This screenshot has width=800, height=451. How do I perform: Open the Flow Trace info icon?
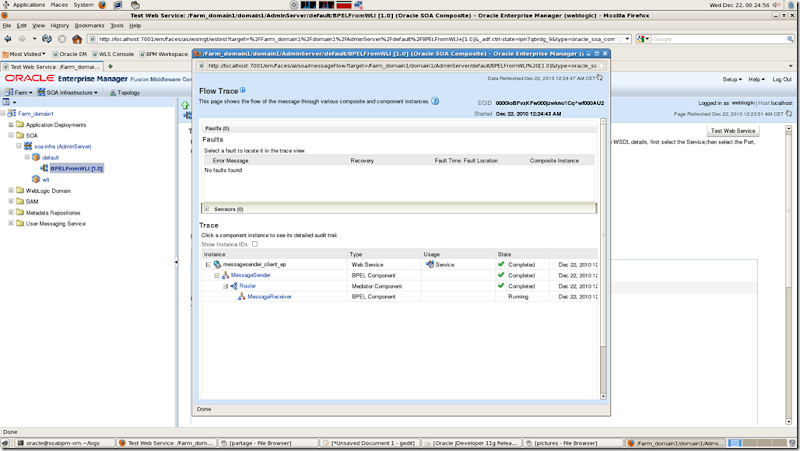coord(243,90)
